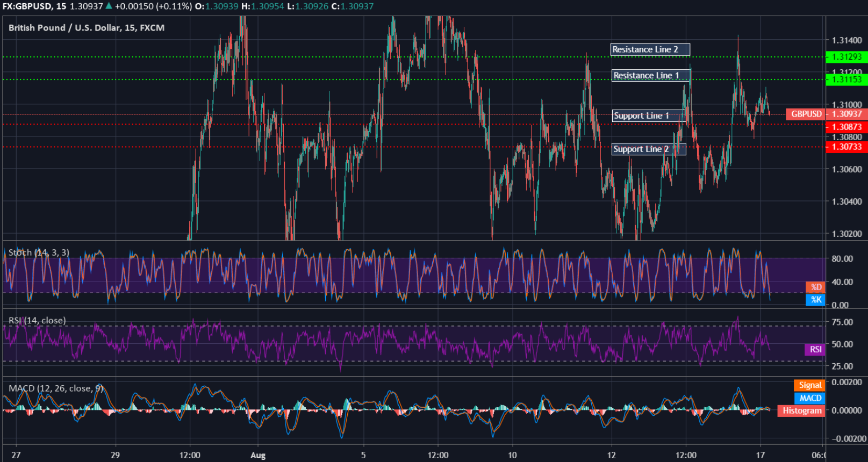Viewport: 868px width, 462px height.
Task: Click the close value C:1.30937
Action: [x=352, y=6]
